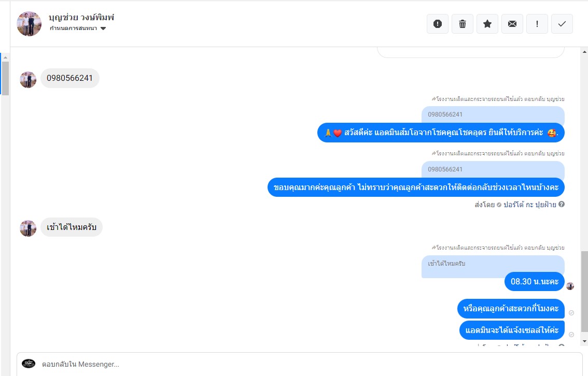Click the customer message เช้าได้ไหมครับ
The height and width of the screenshot is (376, 588).
pos(71,227)
